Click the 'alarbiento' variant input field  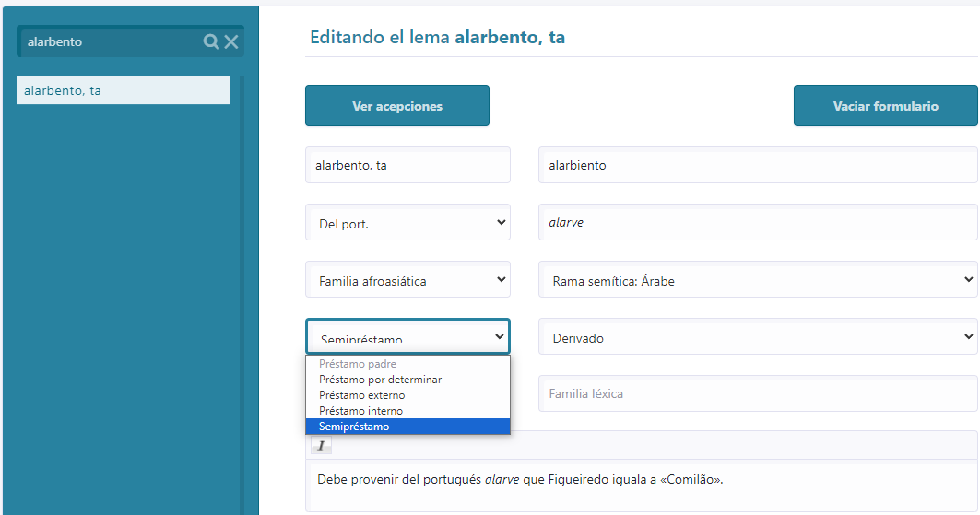(x=758, y=166)
